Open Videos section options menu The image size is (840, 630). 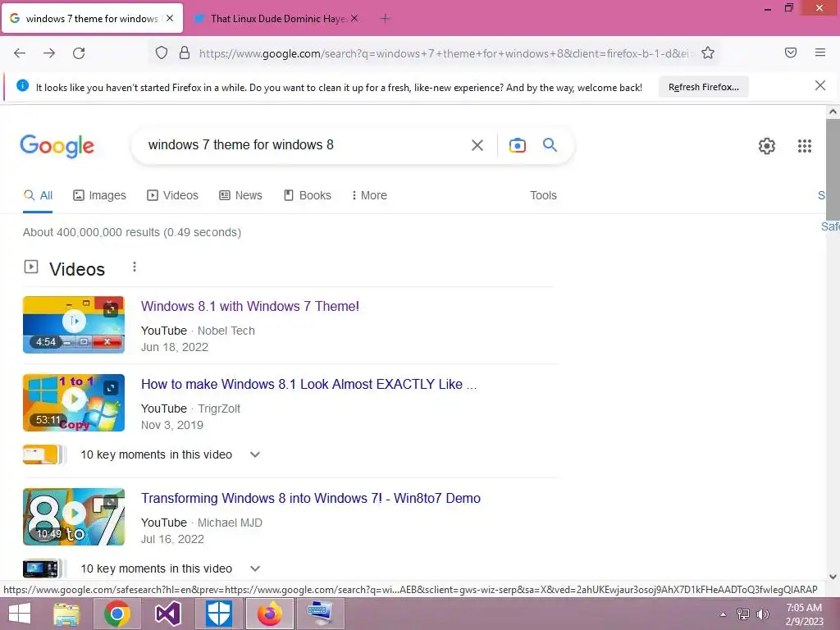click(135, 267)
